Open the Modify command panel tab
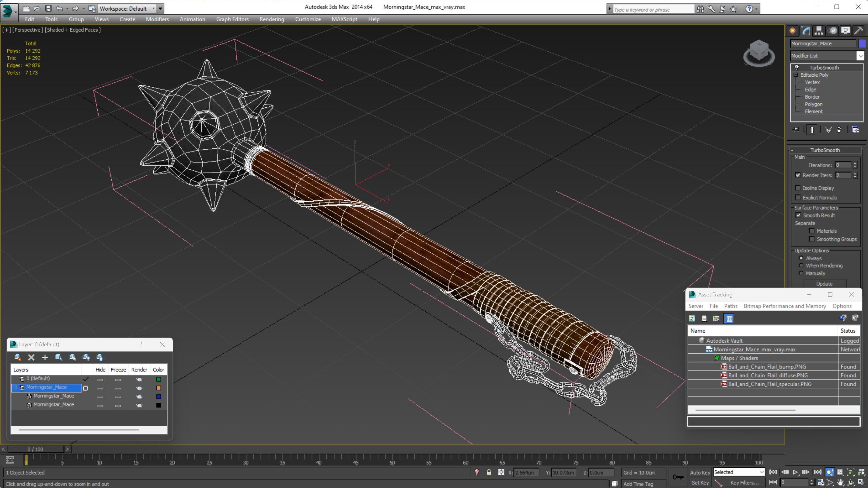This screenshot has height=488, width=868. pyautogui.click(x=806, y=31)
